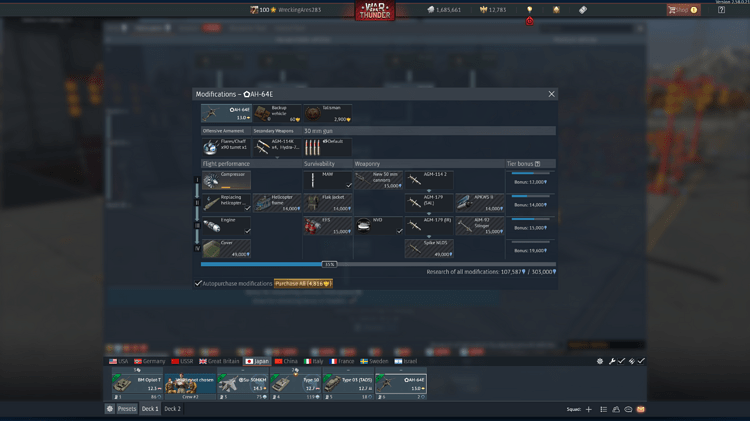Switch to Deck 2

[x=173, y=409]
